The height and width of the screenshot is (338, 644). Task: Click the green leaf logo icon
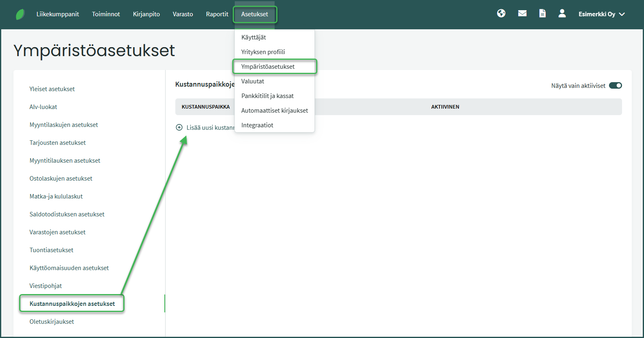pyautogui.click(x=20, y=14)
